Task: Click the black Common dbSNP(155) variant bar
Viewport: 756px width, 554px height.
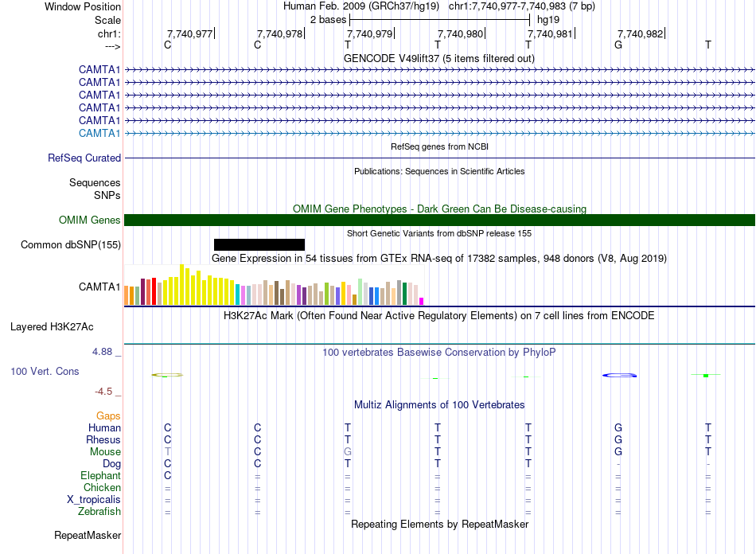Action: pos(259,245)
